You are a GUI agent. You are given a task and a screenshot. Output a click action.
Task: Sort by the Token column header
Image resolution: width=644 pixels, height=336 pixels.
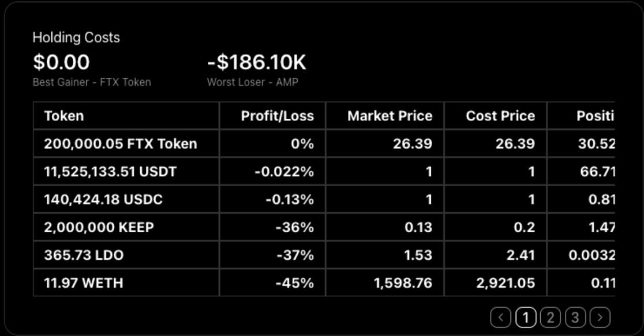click(x=64, y=116)
